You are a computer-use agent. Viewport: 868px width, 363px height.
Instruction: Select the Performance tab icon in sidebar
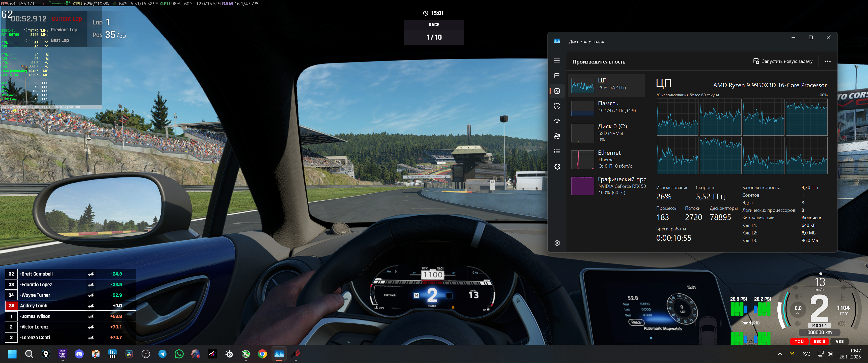557,91
